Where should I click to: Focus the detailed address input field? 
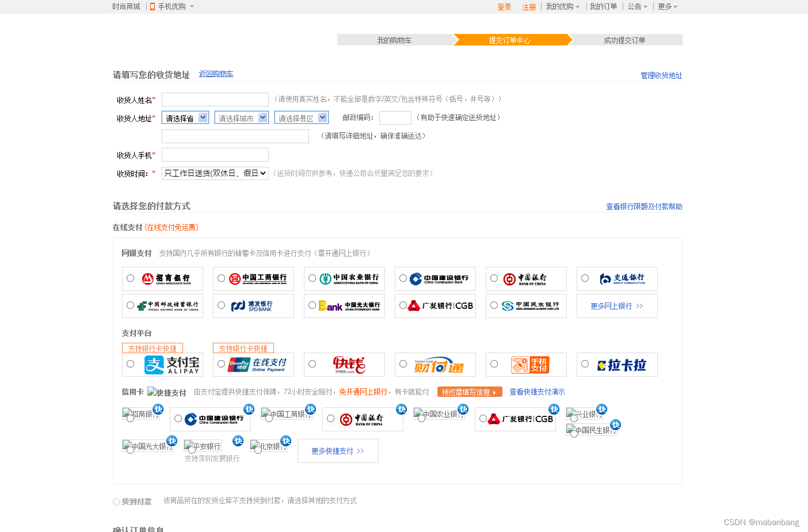235,136
